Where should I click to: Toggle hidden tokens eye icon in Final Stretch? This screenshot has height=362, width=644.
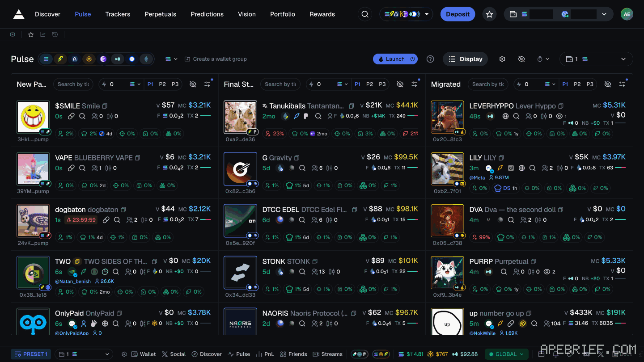(x=400, y=84)
